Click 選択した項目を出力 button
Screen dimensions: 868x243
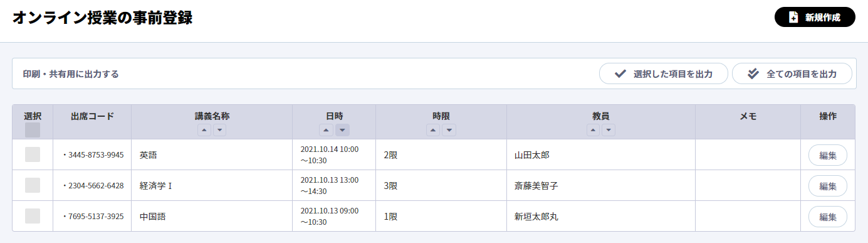point(664,73)
